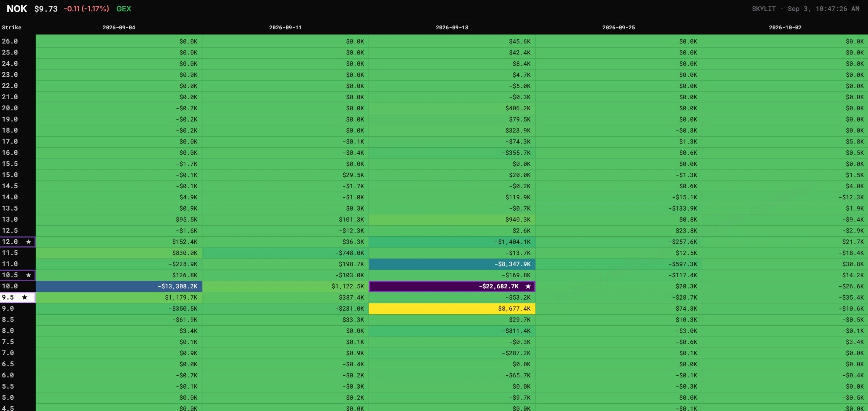Select the $1,179.7K cell at strike 9.5
The width and height of the screenshot is (868, 411).
tap(119, 298)
